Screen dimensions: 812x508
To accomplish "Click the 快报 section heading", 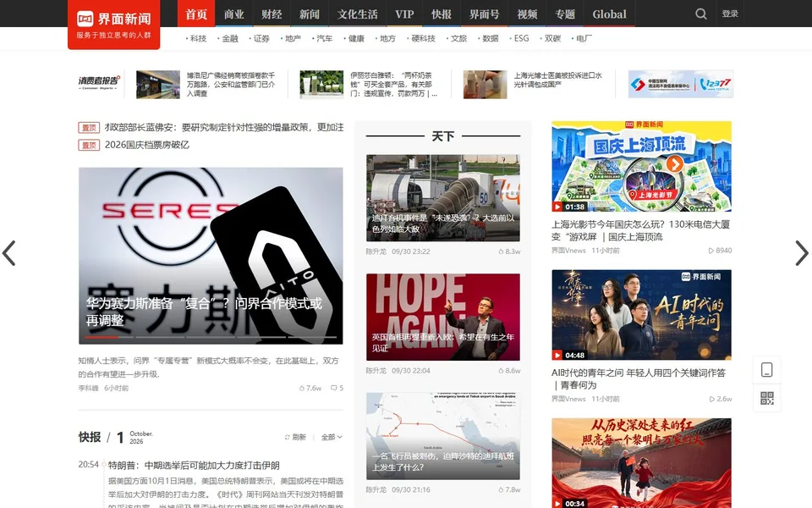I will [x=90, y=437].
